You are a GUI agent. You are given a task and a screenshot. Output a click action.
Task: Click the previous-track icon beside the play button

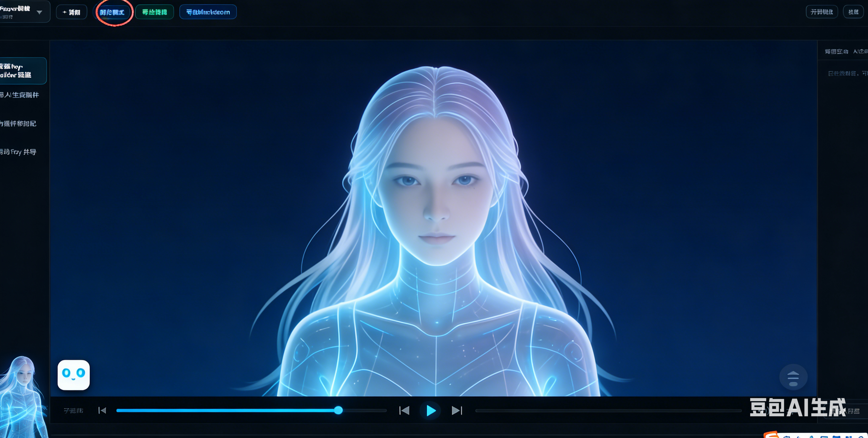coord(404,410)
